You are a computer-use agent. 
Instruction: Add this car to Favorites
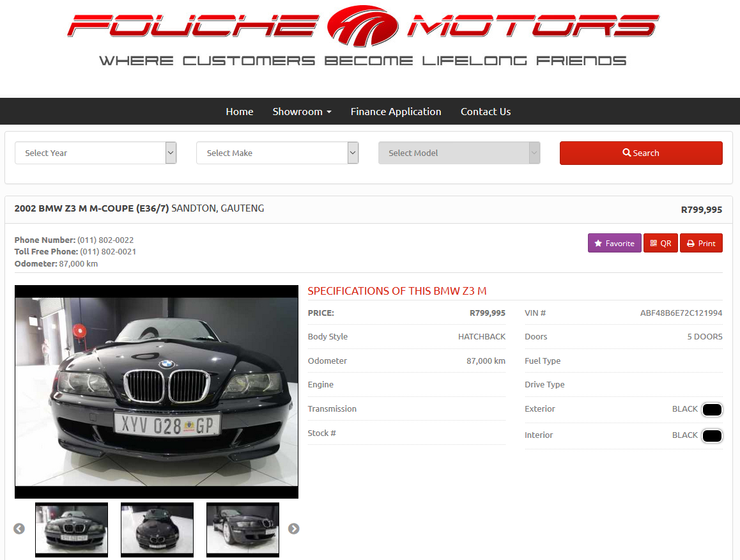point(615,243)
